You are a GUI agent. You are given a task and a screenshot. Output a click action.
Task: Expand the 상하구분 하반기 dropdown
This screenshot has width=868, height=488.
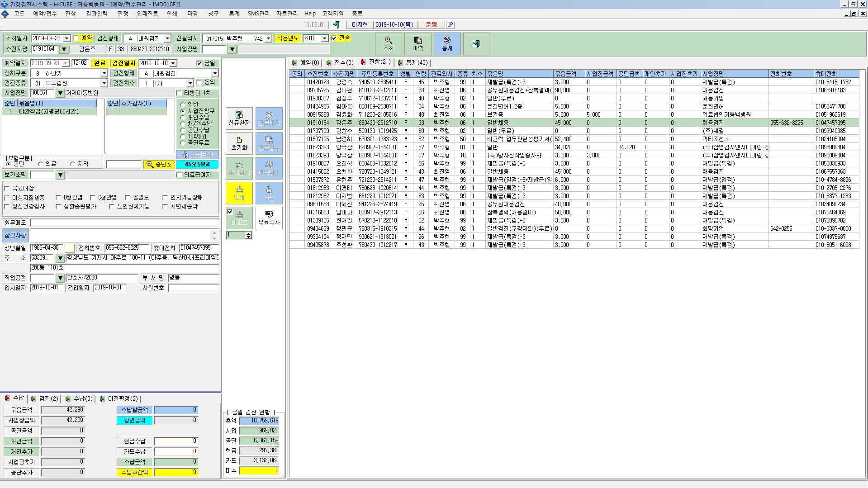click(104, 73)
